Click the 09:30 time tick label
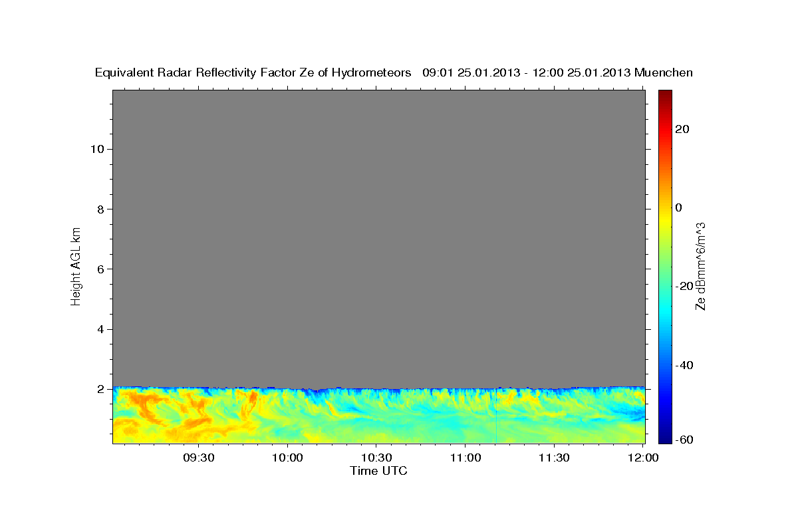798x532 pixels. 198,458
